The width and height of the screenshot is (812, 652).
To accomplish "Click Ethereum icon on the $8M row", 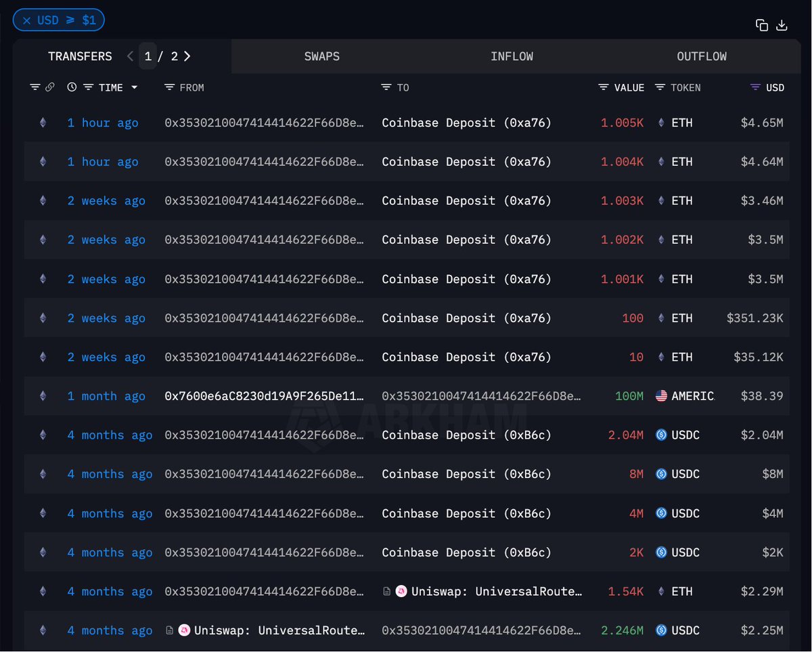I will (43, 474).
